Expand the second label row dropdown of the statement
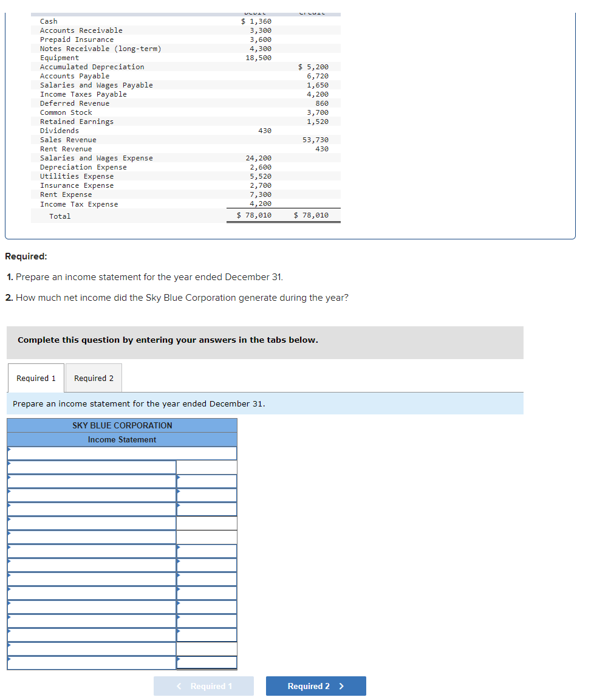 click(x=91, y=481)
